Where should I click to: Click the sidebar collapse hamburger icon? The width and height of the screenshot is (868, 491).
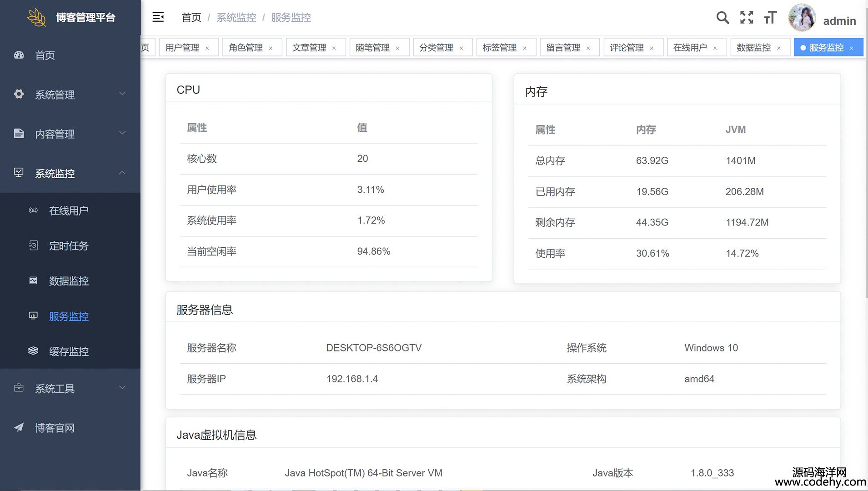(x=158, y=17)
